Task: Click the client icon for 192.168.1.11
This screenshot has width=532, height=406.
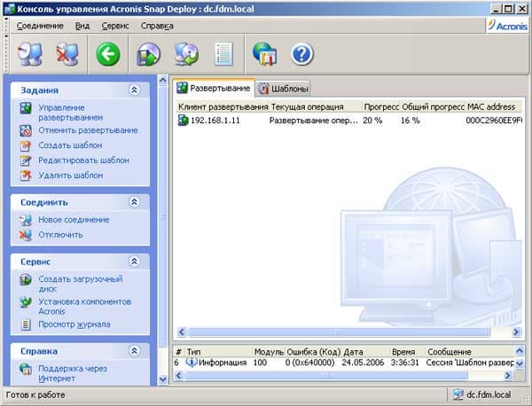Action: click(183, 121)
